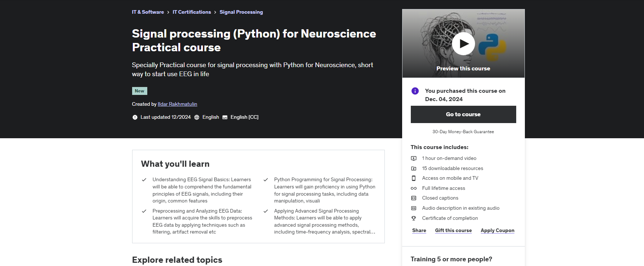Click the Closed captions CC icon in course includes
Viewport: 644px width, 266px height.
tap(414, 198)
